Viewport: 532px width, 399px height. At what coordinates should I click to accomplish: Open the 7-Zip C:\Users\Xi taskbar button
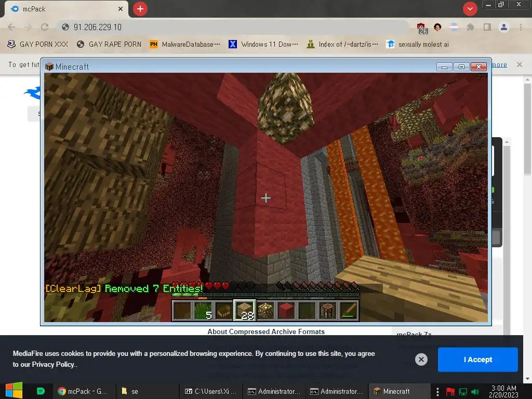(210, 391)
